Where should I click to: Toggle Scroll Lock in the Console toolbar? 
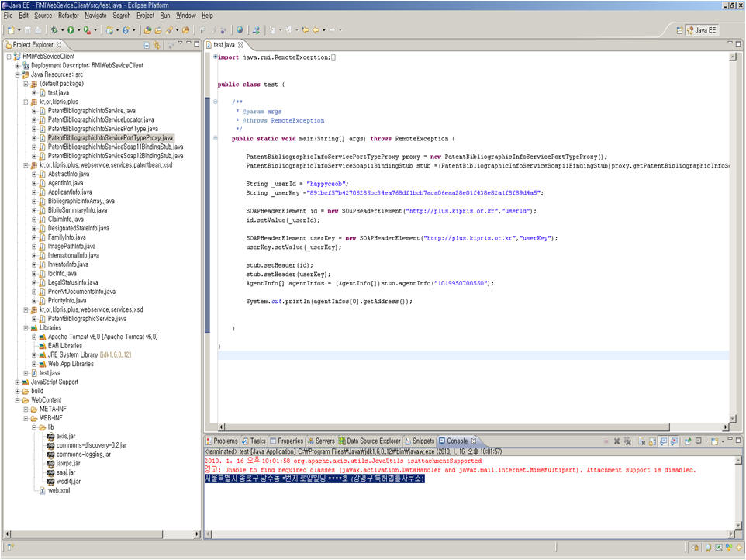[651, 441]
